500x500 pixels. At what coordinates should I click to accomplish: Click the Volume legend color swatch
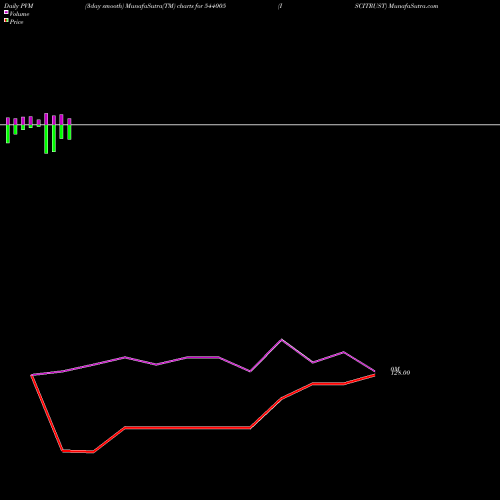coord(6,12)
